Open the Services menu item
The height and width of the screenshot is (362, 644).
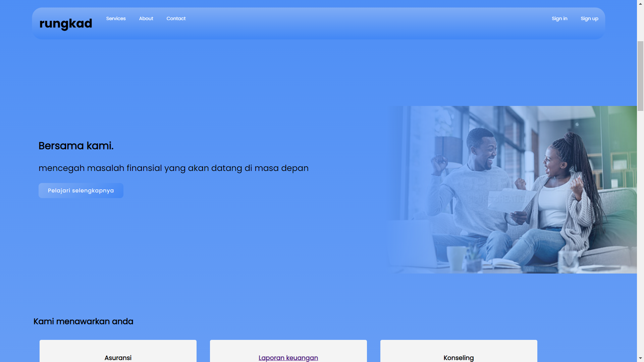coord(116,18)
